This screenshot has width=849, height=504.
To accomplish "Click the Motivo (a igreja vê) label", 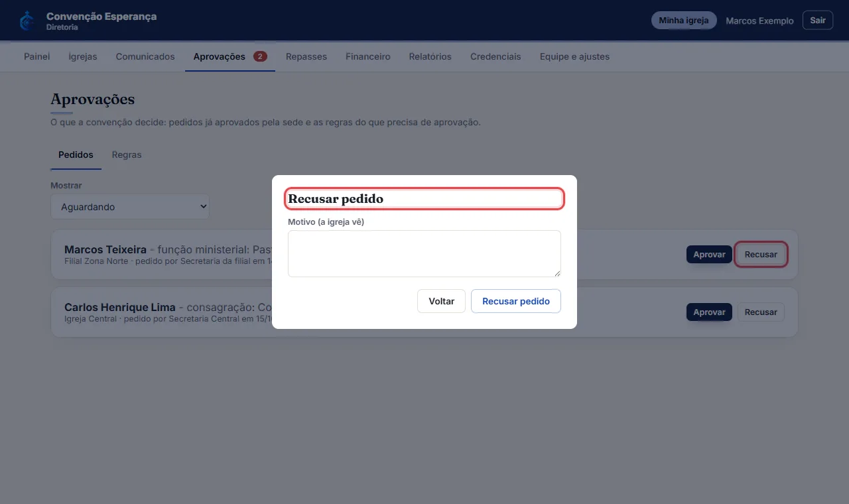I will pos(326,222).
